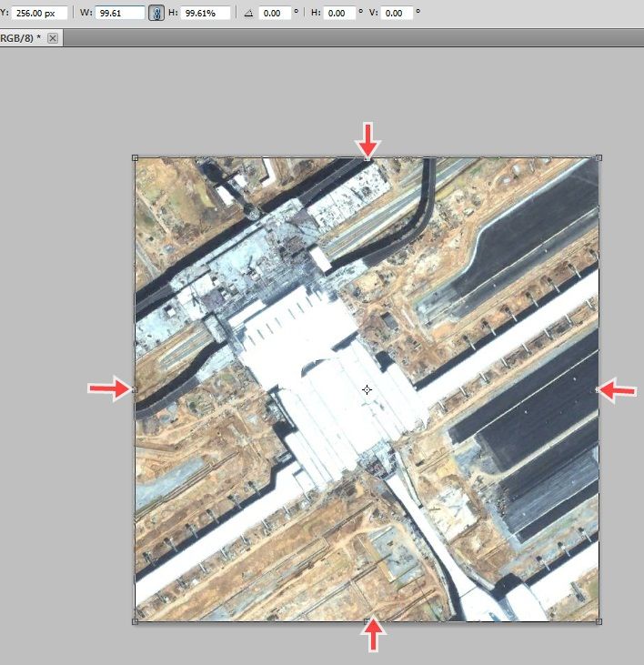Click the right-middle transform edge handle

[x=598, y=389]
